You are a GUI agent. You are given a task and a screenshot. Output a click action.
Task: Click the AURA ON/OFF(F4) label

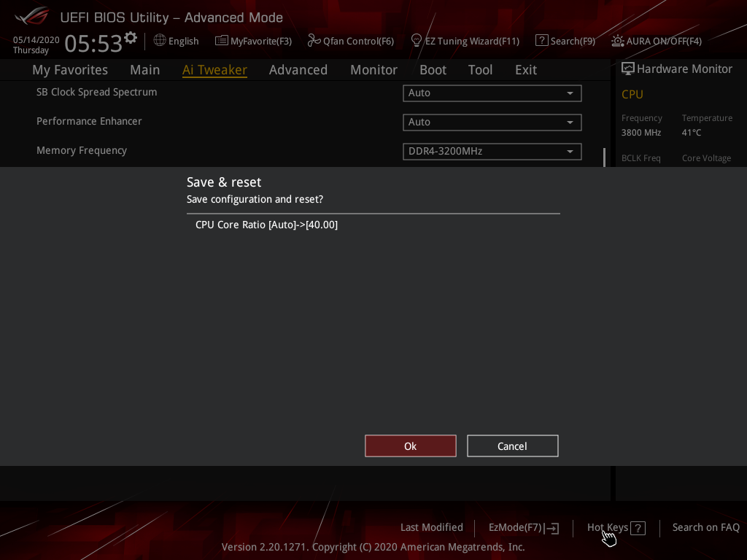pyautogui.click(x=664, y=42)
